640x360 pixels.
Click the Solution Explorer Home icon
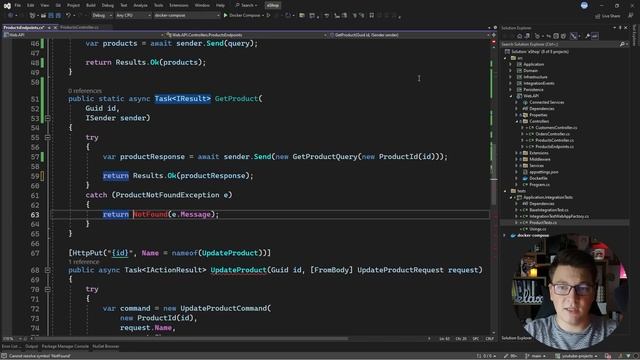point(520,36)
